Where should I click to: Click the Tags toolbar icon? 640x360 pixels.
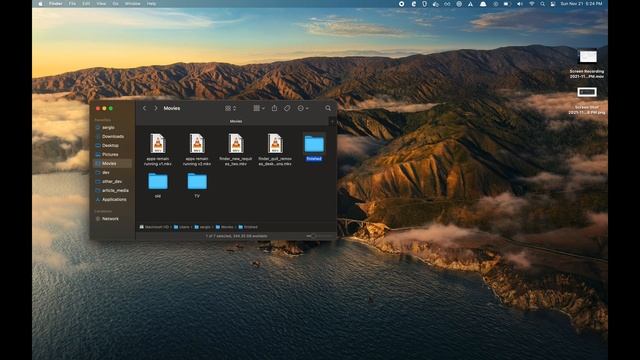tap(287, 108)
